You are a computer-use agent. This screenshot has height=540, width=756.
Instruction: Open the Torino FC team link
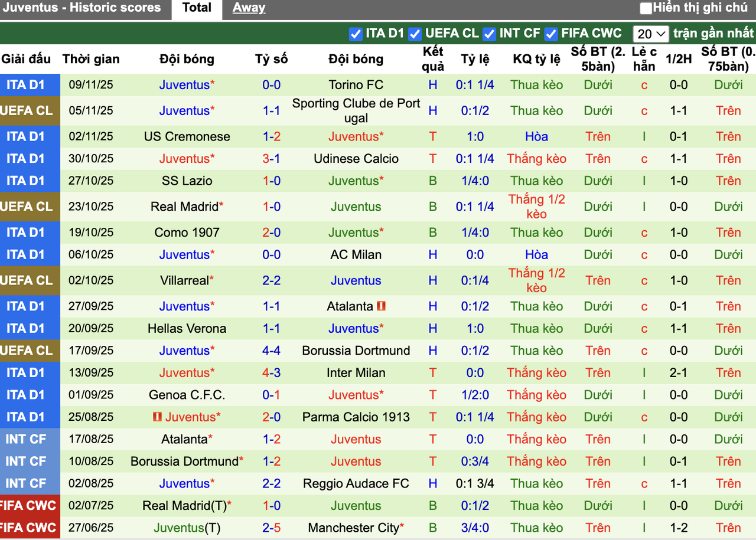(356, 85)
